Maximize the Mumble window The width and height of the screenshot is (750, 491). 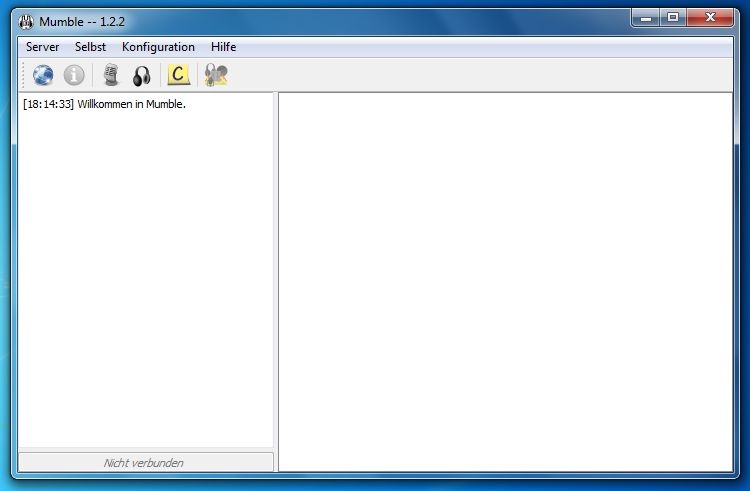673,18
